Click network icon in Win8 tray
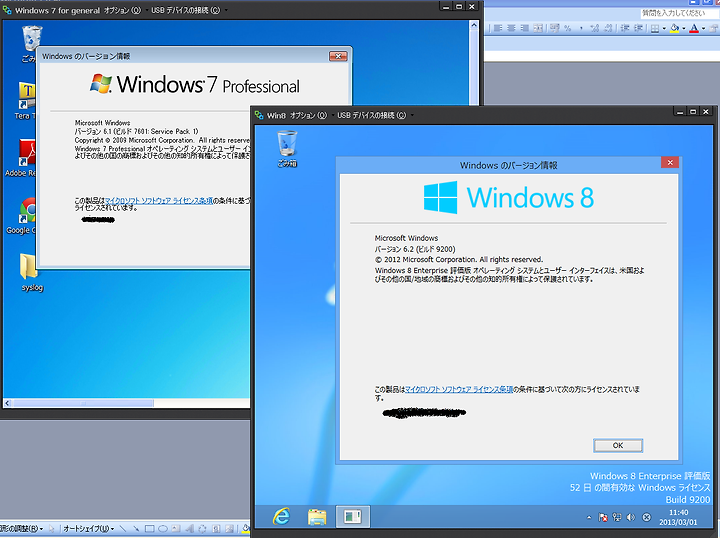 pyautogui.click(x=617, y=517)
